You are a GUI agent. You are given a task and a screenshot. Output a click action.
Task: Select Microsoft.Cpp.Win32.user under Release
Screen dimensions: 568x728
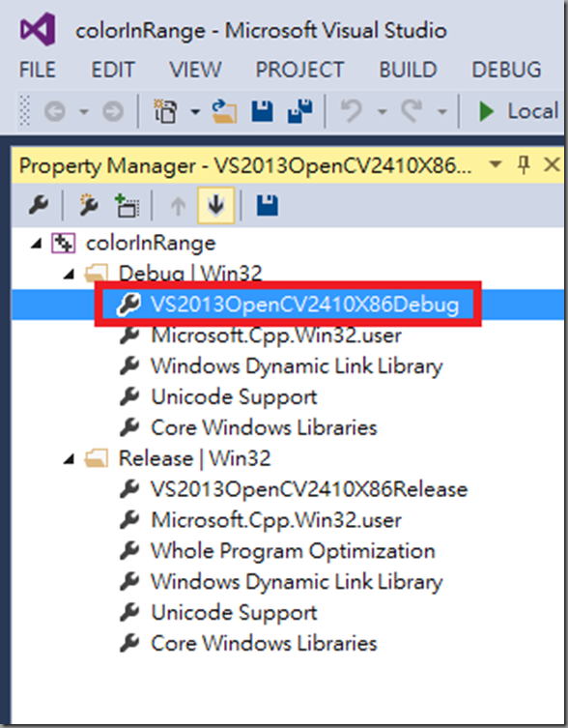click(276, 520)
